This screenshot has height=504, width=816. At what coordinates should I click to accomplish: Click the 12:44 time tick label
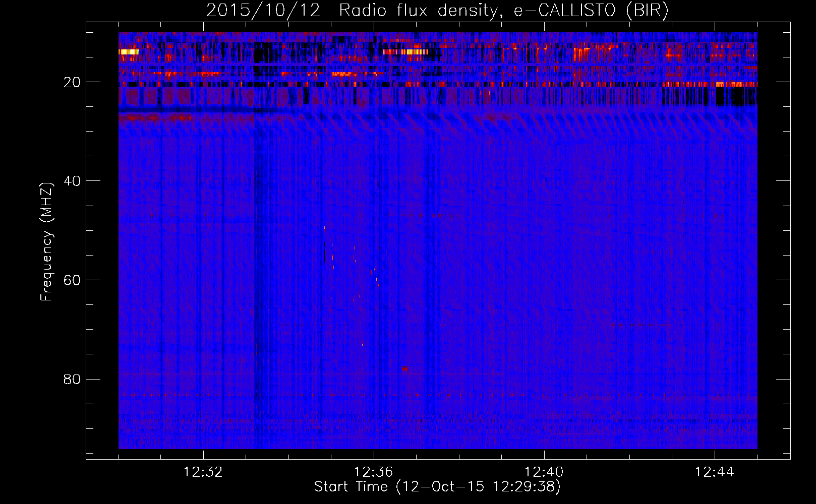[715, 472]
